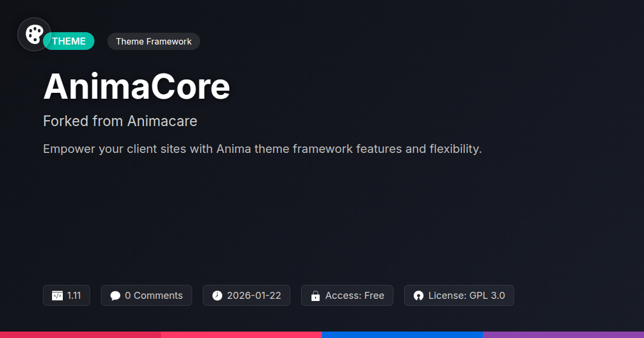The image size is (644, 338).
Task: Select the 1.11 version number
Action: 74,296
